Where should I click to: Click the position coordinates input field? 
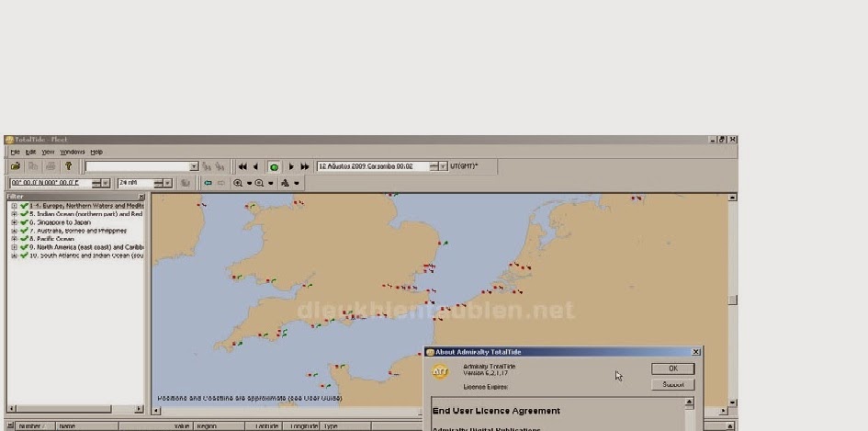(x=51, y=183)
